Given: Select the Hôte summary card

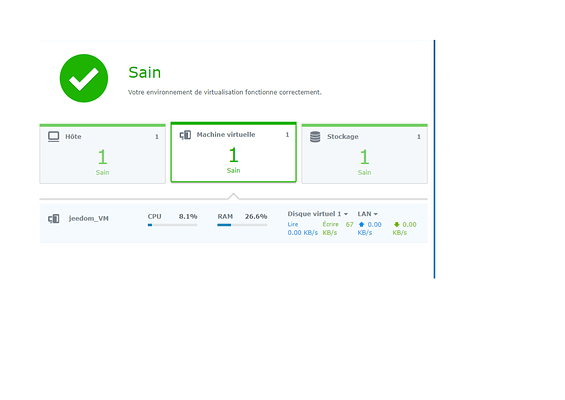Looking at the screenshot, I should (102, 154).
